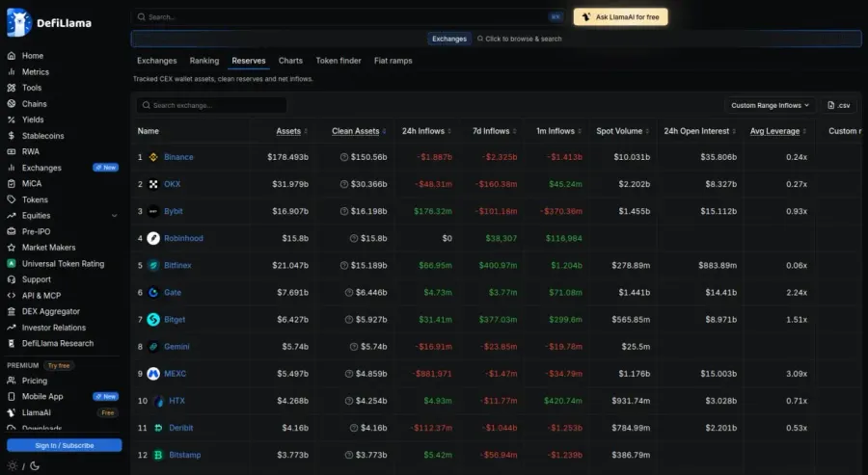
Task: Click the Robinhood exchange logo
Action: (x=153, y=238)
